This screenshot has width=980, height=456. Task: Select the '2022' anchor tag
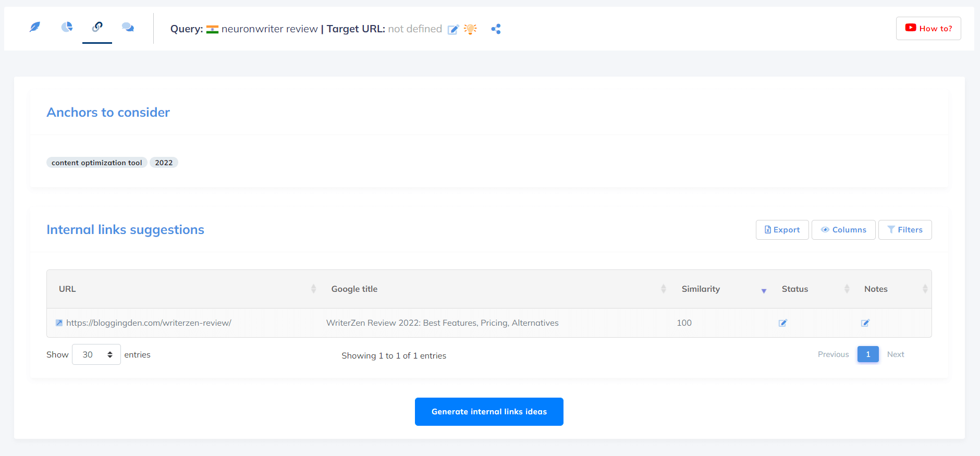164,163
